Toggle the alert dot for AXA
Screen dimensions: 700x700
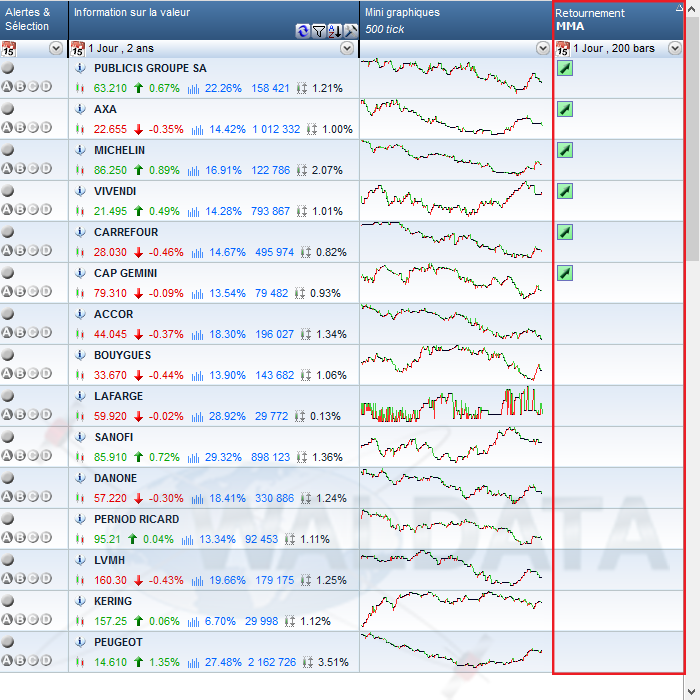(x=8, y=109)
